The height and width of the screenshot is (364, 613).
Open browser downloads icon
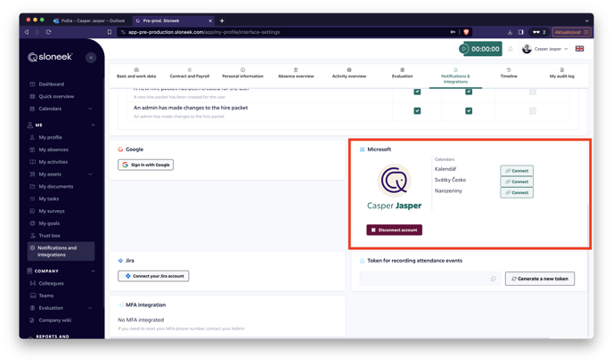[510, 32]
